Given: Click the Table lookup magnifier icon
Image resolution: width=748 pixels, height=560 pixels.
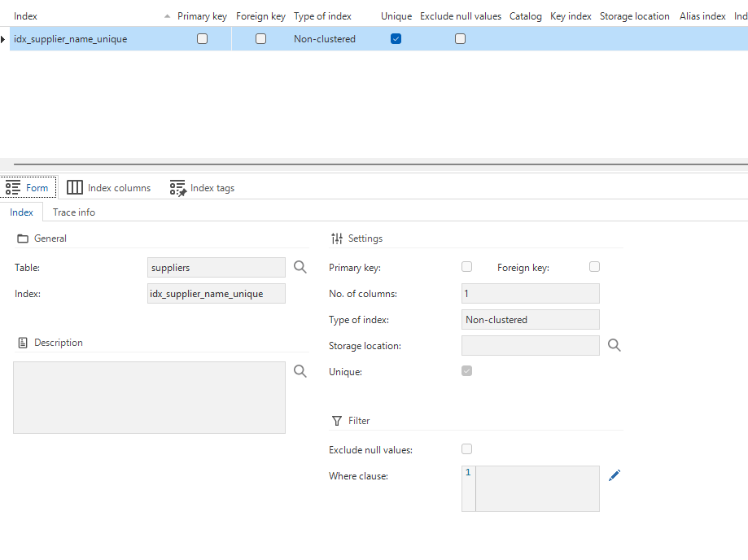Looking at the screenshot, I should (x=300, y=267).
